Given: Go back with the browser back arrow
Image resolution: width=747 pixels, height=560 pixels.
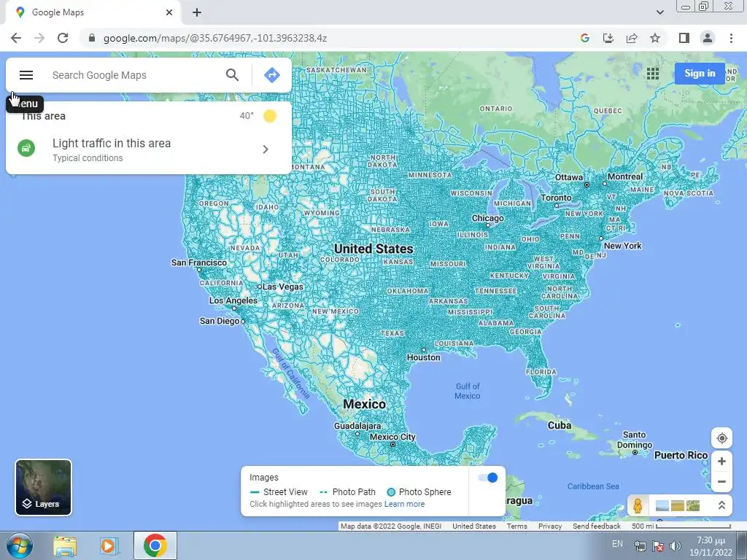Looking at the screenshot, I should [x=16, y=38].
